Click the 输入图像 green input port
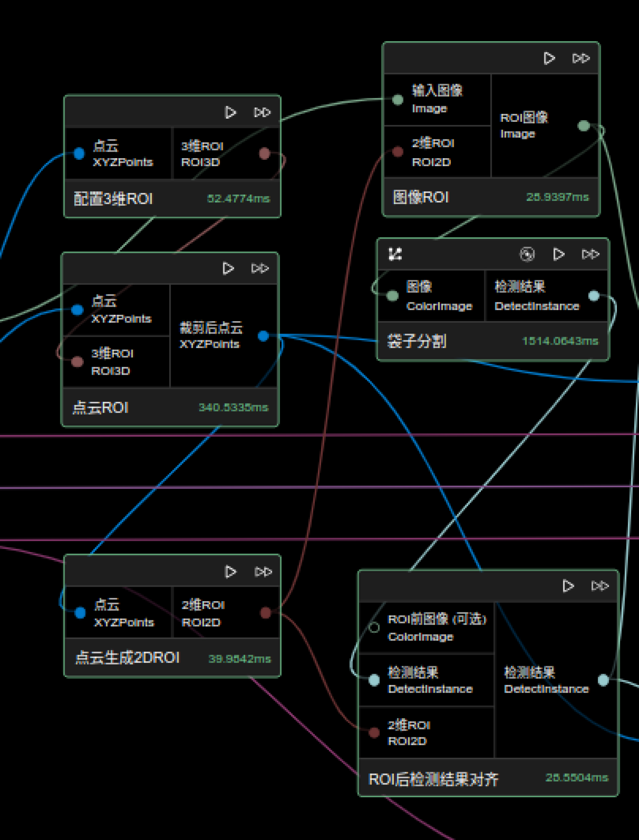The height and width of the screenshot is (840, 639). coord(398,99)
